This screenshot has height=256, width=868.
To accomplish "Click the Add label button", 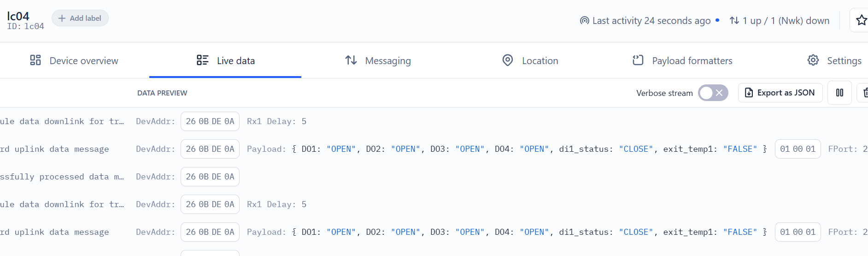I will pyautogui.click(x=80, y=18).
